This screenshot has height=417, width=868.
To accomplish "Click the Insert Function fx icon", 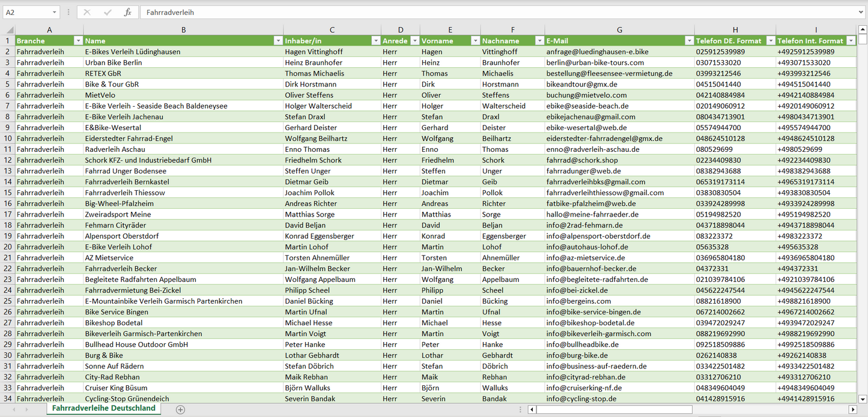I will 127,12.
